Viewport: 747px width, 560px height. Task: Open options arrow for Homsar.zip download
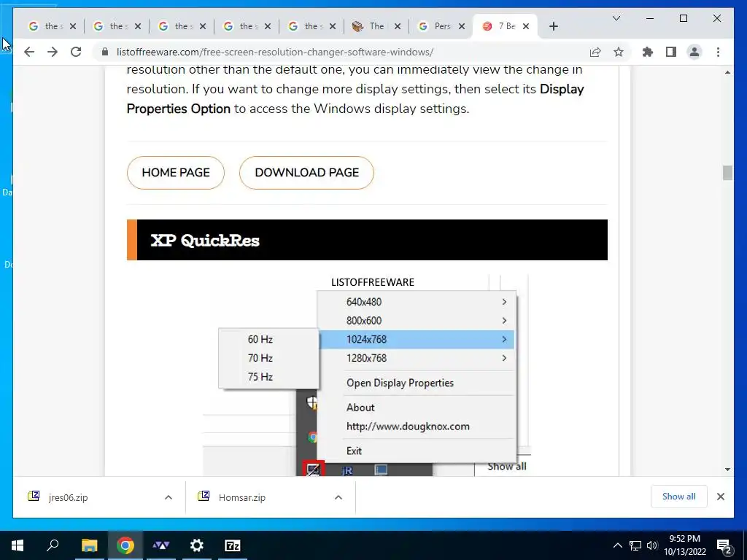click(x=338, y=497)
